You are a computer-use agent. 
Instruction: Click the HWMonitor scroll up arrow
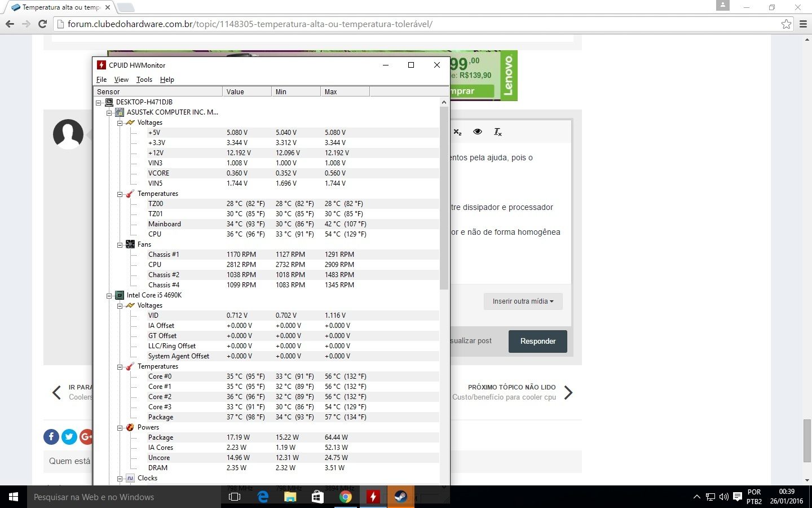[444, 102]
